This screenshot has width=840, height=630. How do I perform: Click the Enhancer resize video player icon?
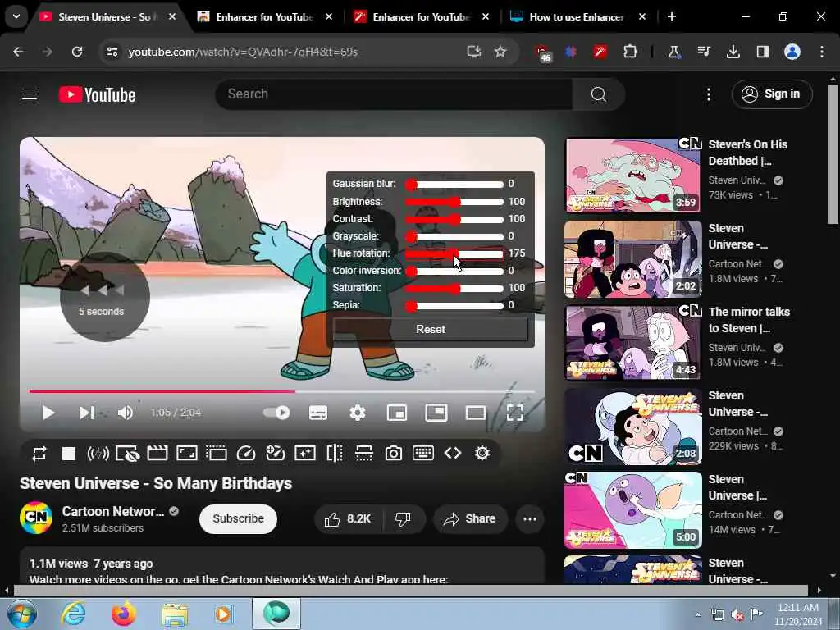[187, 454]
